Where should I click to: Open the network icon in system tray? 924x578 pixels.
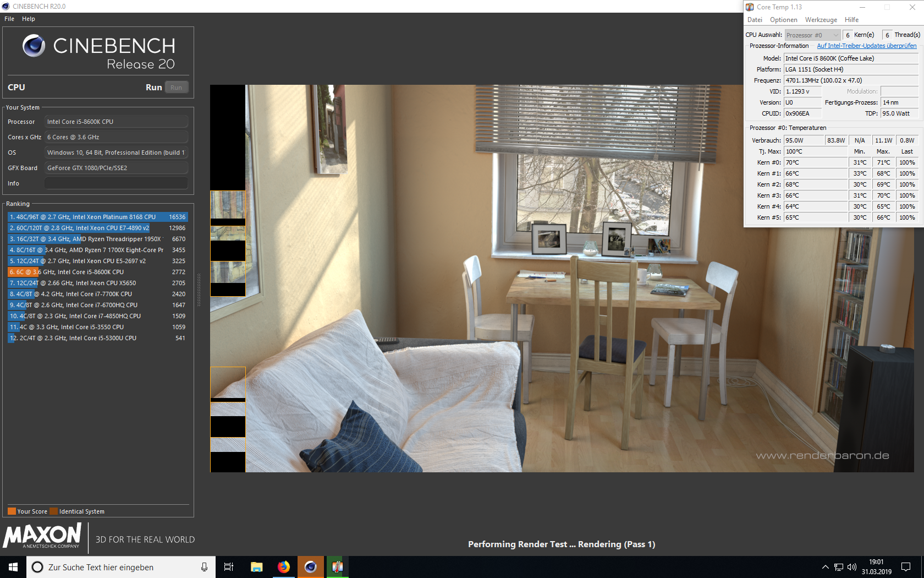[x=839, y=567]
